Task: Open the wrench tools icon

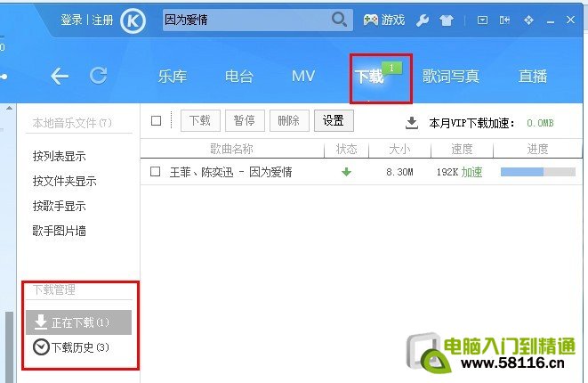Action: (x=423, y=20)
